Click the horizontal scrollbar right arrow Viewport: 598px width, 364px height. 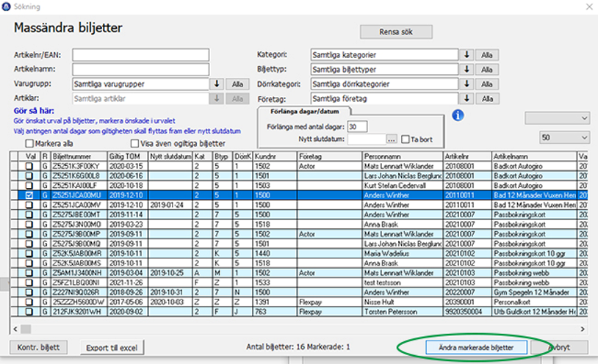pos(583,329)
